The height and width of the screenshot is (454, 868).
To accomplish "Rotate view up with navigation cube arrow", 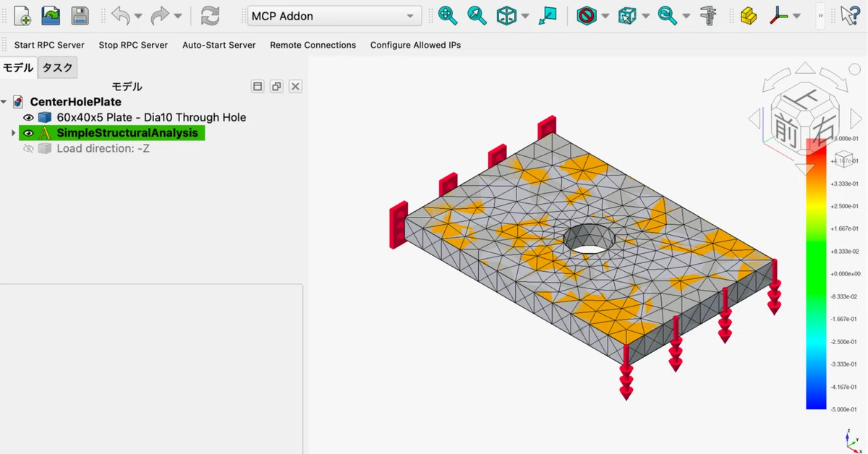I will (x=804, y=69).
